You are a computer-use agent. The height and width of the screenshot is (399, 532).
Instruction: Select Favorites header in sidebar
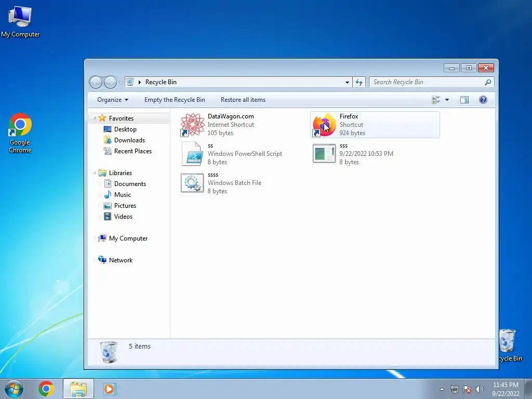tap(121, 118)
